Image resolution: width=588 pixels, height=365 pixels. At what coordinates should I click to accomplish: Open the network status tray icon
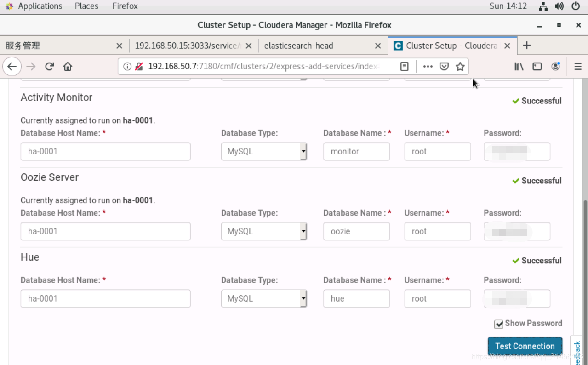coord(543,6)
